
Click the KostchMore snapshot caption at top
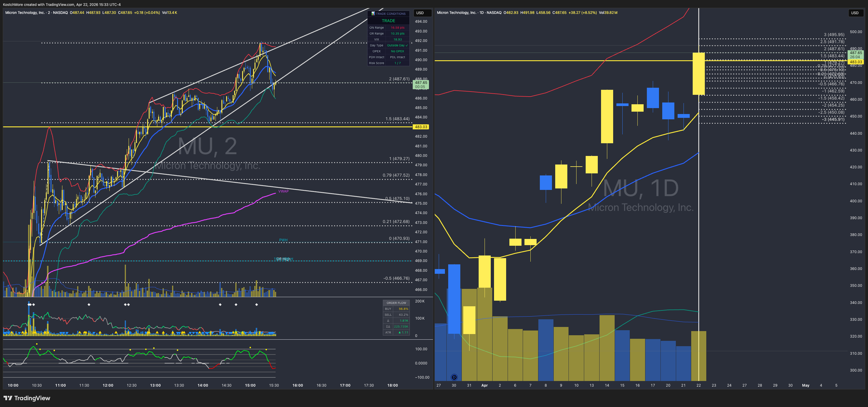pyautogui.click(x=62, y=4)
